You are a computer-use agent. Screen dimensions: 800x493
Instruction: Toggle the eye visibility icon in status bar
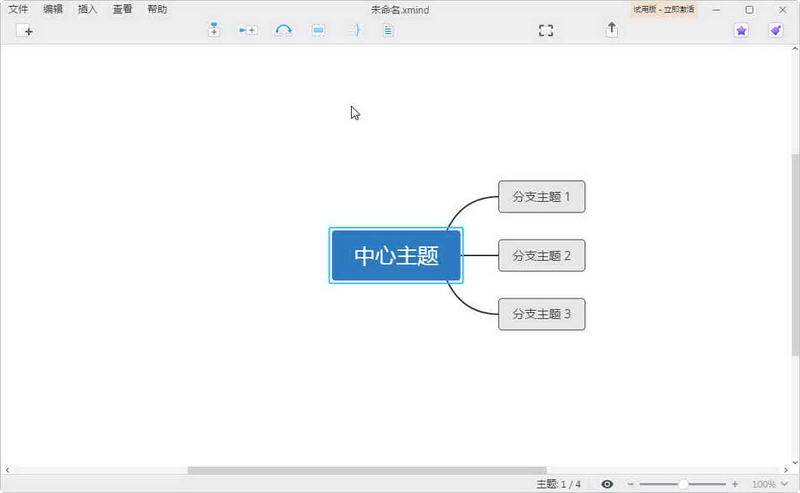[607, 484]
